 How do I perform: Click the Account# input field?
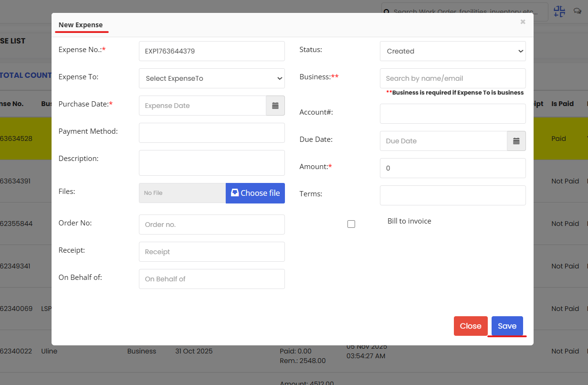coord(453,114)
